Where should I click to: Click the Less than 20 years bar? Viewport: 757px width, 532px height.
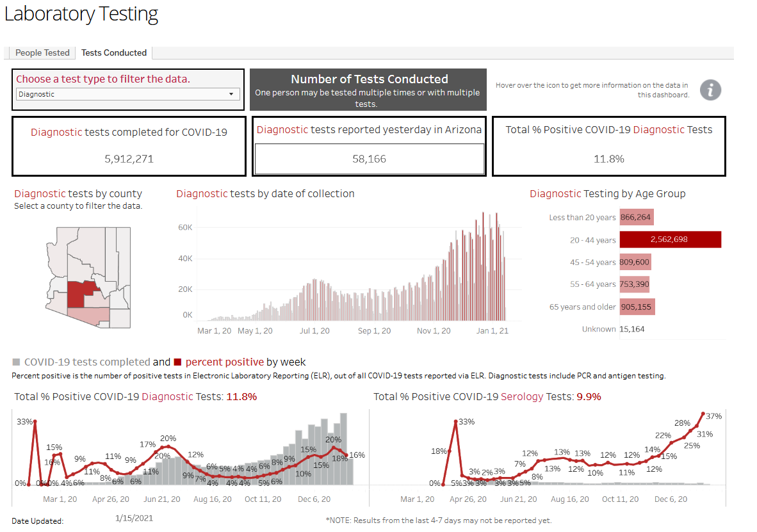point(637,217)
